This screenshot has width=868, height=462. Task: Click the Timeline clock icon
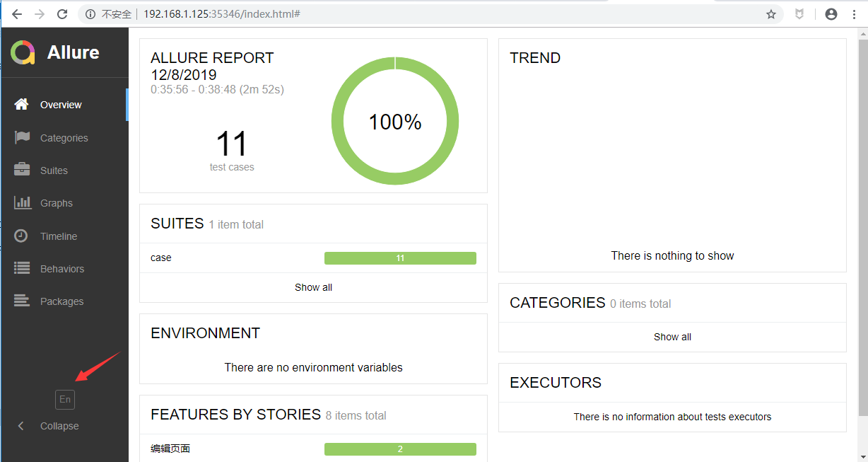coord(22,236)
